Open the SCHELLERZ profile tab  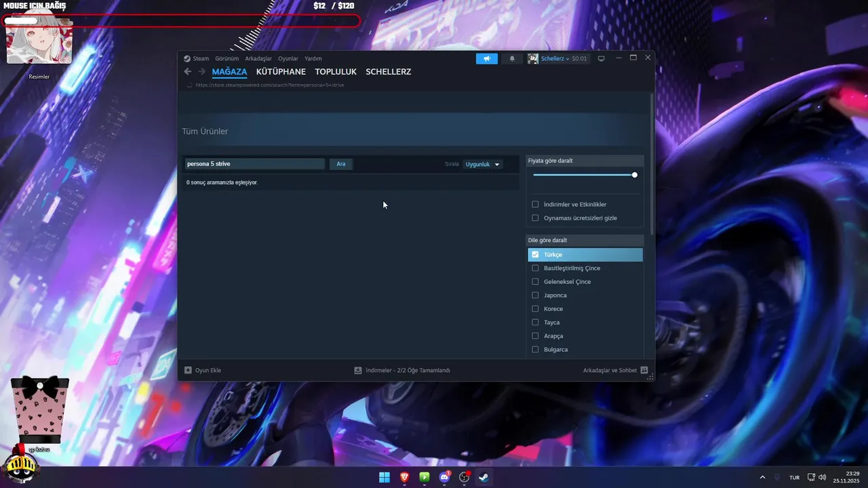coord(389,72)
